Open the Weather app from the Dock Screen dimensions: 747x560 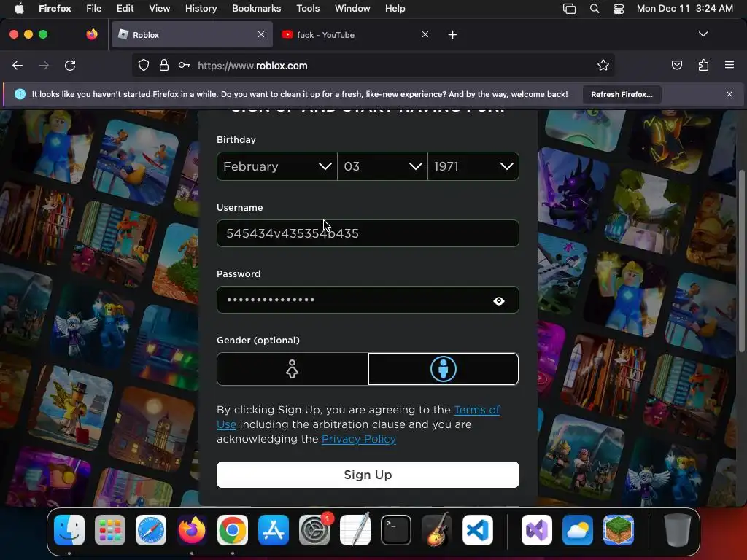pos(578,530)
